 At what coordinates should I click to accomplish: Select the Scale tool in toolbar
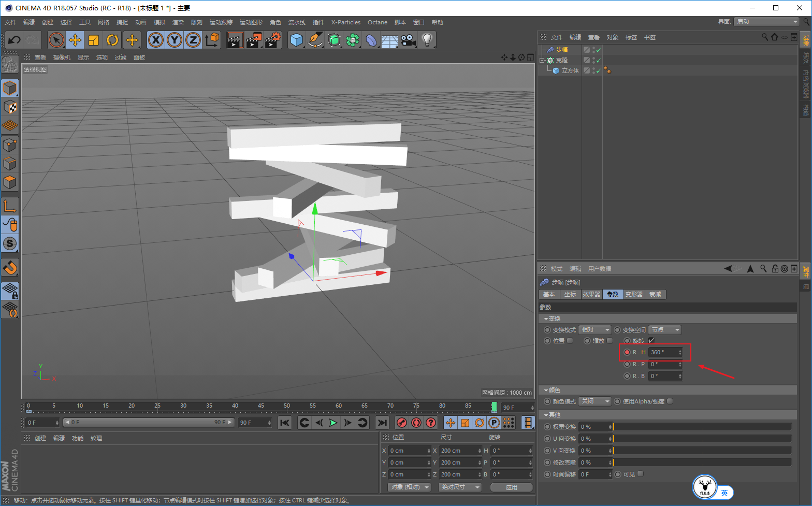94,40
